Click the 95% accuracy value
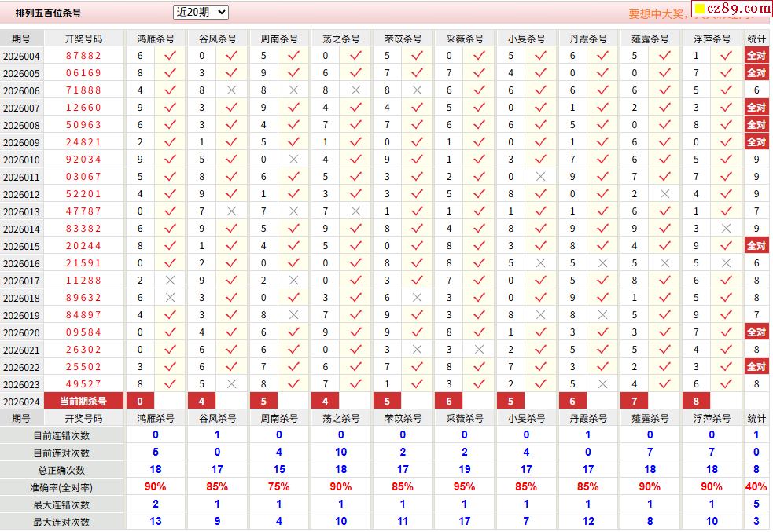Viewport: 773px width, 532px height. pos(465,486)
